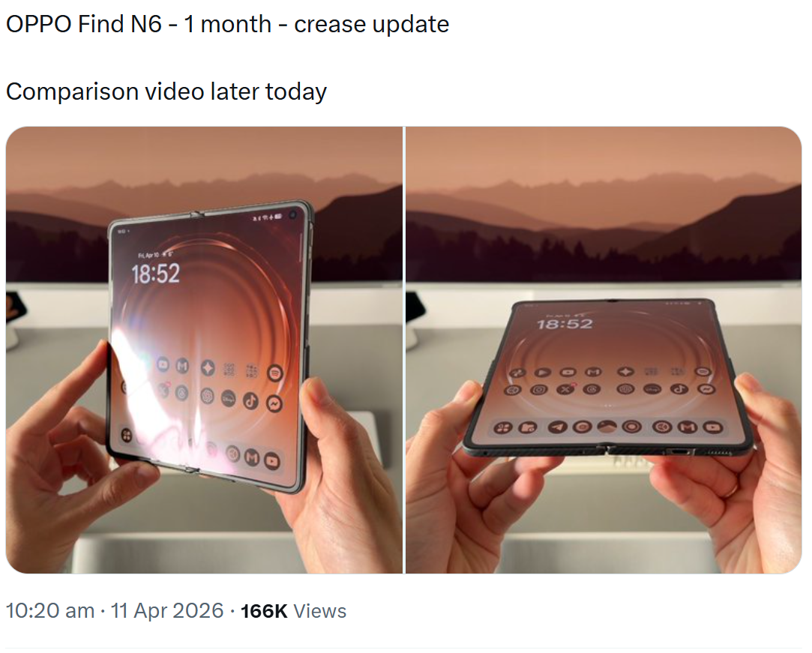Screen dimensions: 812x653
Task: Click the 10:20 am 11 Apr 2026 timestamp
Action: pos(115,610)
